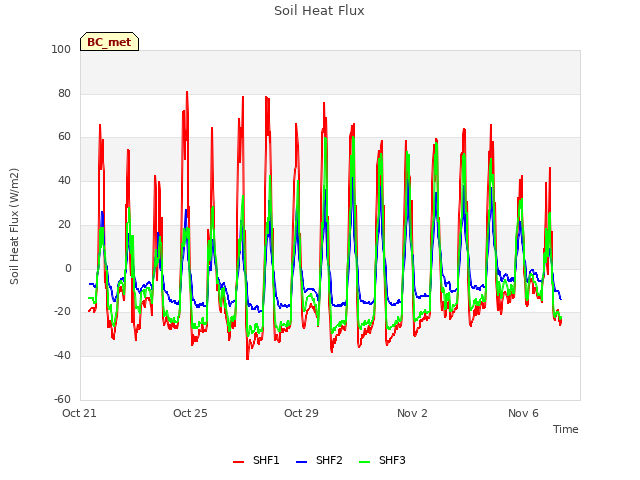Click the 80 y-axis tick label
The width and height of the screenshot is (640, 480).
click(x=64, y=93)
